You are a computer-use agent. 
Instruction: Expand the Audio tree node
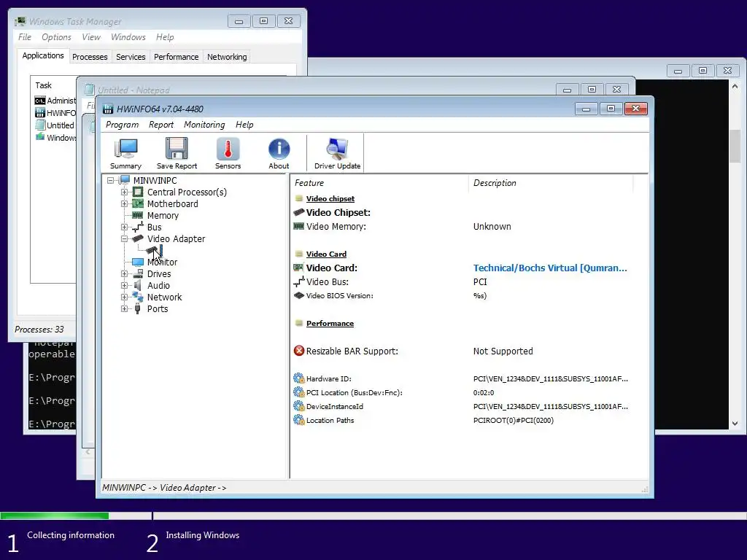(x=124, y=285)
